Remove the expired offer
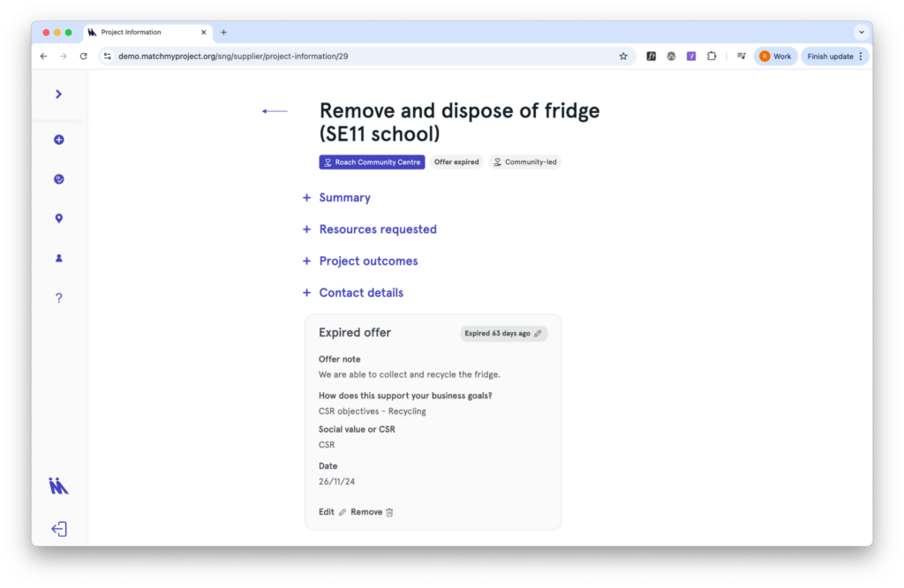 (x=372, y=512)
